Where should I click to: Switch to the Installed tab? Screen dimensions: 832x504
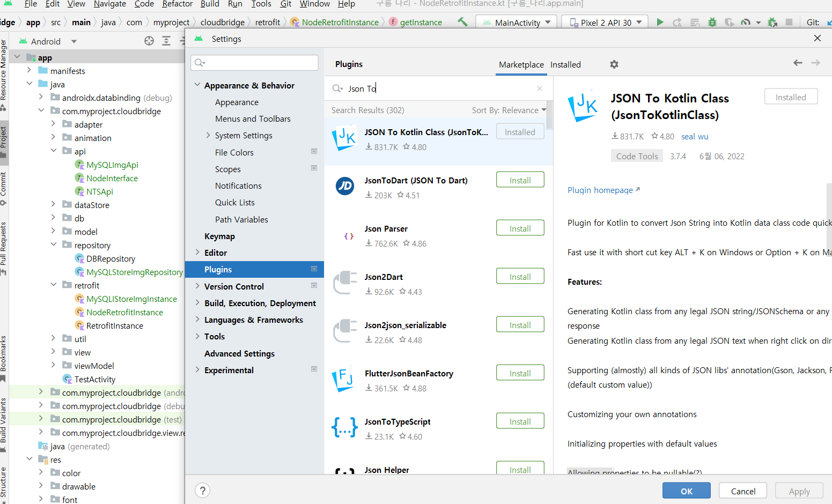pyautogui.click(x=565, y=64)
